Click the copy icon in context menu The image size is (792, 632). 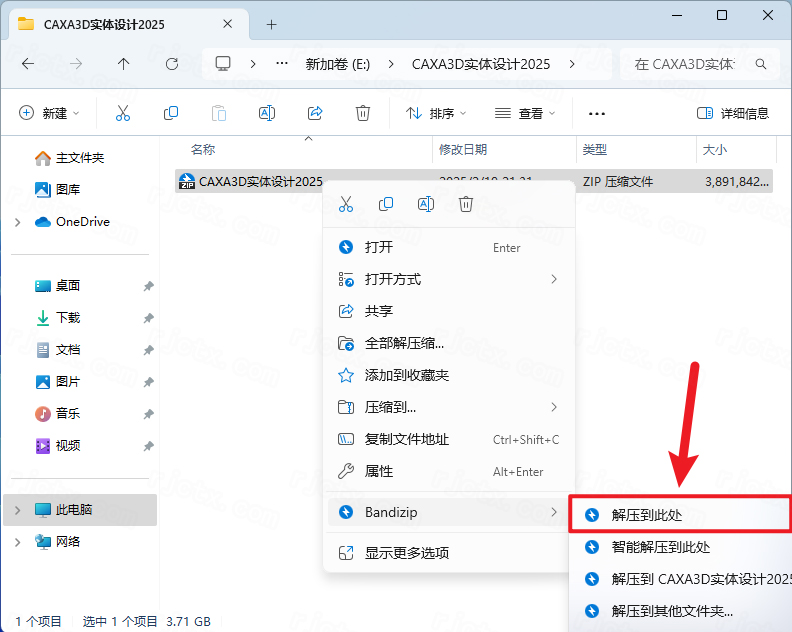(x=386, y=204)
